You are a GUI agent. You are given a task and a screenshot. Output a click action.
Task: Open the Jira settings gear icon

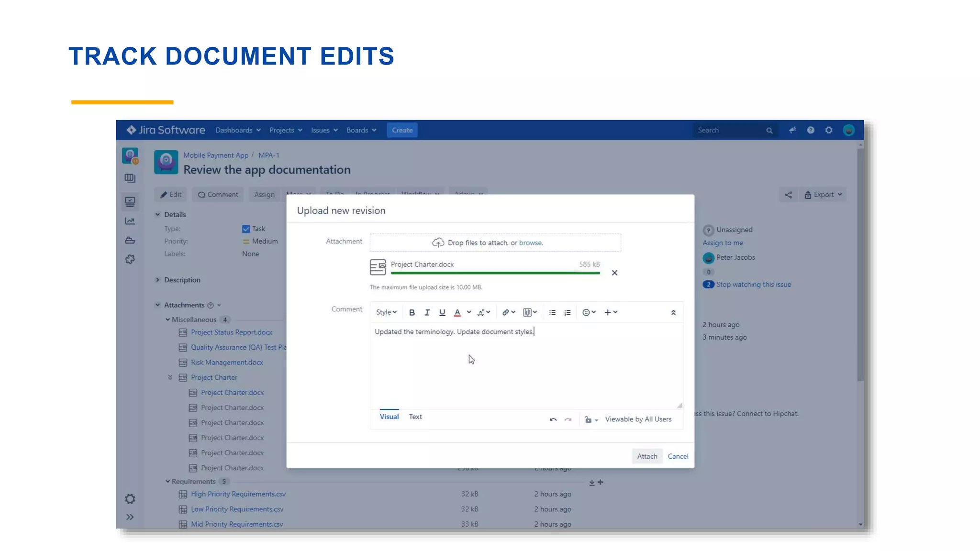click(829, 130)
